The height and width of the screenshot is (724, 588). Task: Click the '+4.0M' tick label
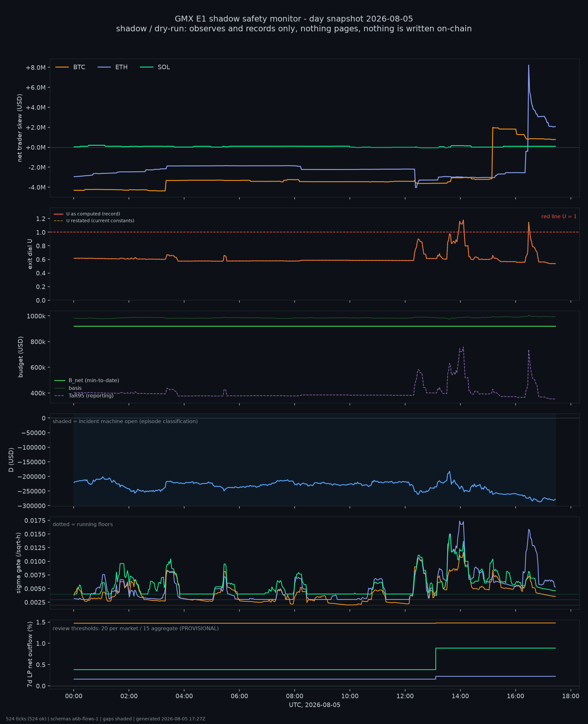click(x=36, y=108)
